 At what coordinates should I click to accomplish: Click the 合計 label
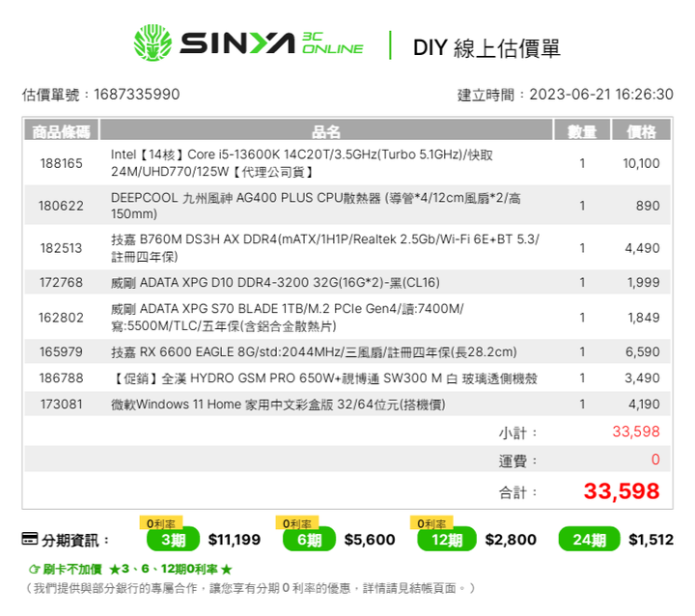[x=517, y=491]
